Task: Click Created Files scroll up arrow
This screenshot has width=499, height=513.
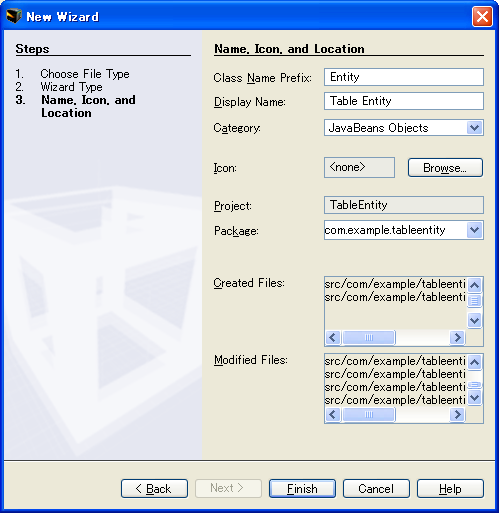Action: [474, 285]
